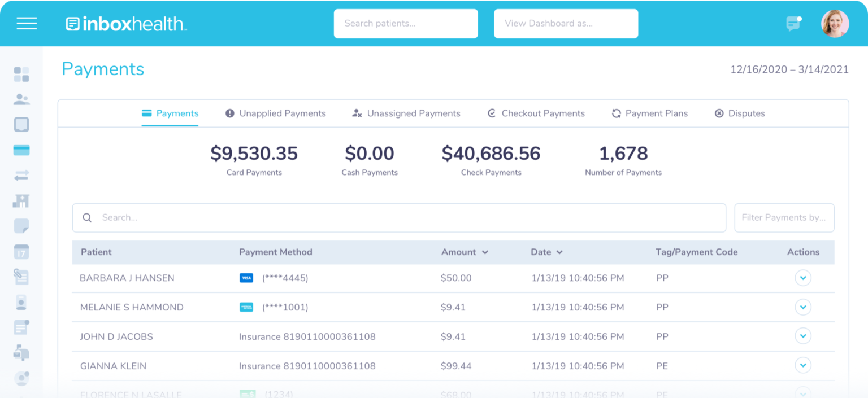Sort payments by the Date column
868x398 pixels.
546,252
